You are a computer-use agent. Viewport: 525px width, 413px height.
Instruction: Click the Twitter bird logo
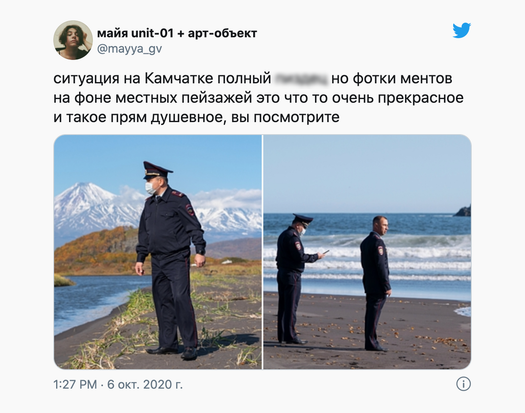point(462,30)
